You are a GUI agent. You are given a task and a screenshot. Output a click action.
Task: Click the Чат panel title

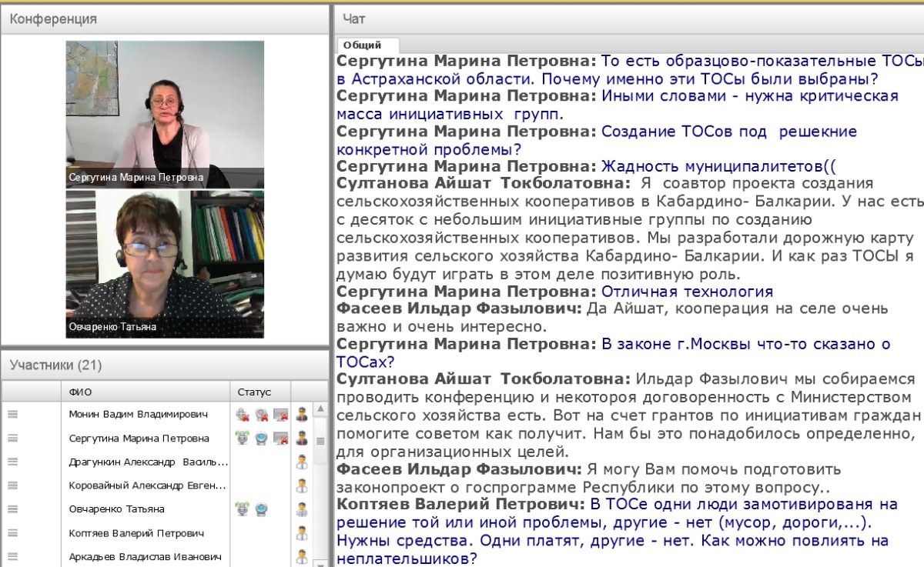[354, 18]
